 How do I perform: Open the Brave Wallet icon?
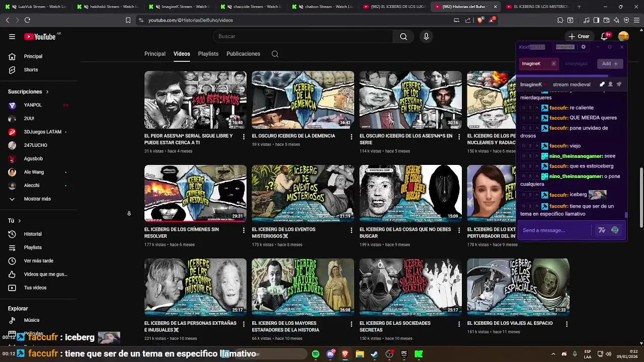click(x=606, y=20)
